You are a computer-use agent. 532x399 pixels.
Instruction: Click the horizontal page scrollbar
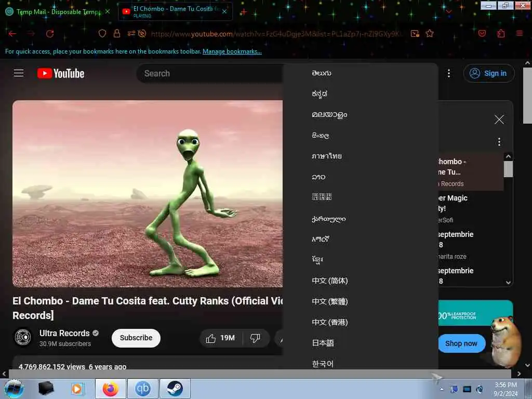(x=260, y=374)
